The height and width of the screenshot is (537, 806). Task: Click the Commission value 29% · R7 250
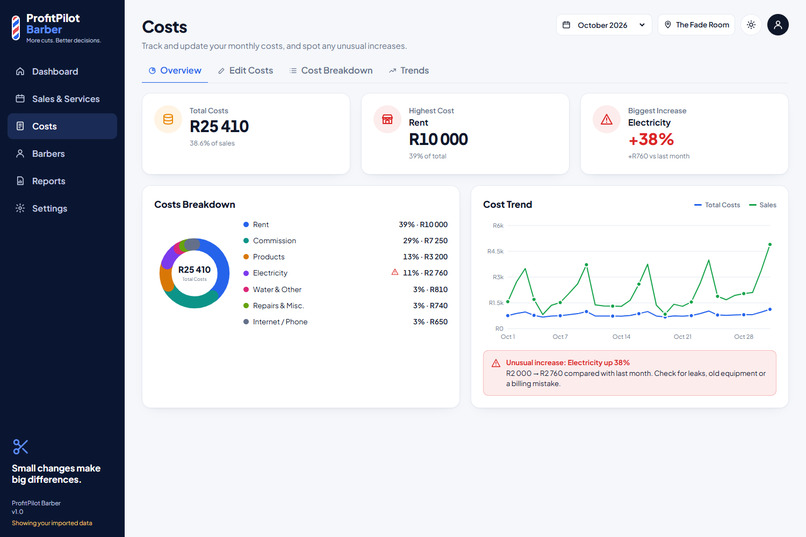tap(425, 240)
